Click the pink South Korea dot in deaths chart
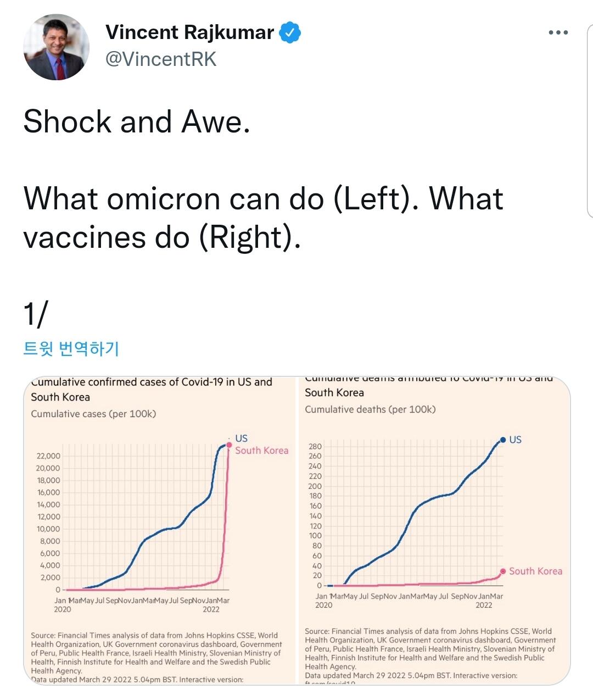 [x=502, y=571]
